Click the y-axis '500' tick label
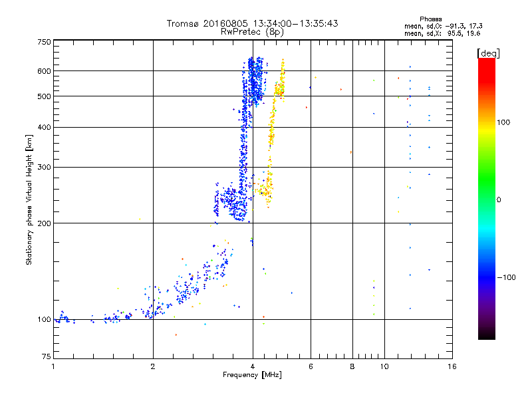532x399 pixels. pos(44,96)
